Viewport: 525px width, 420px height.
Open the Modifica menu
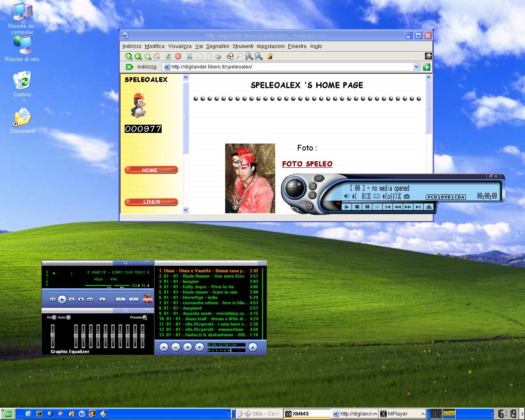(x=155, y=46)
